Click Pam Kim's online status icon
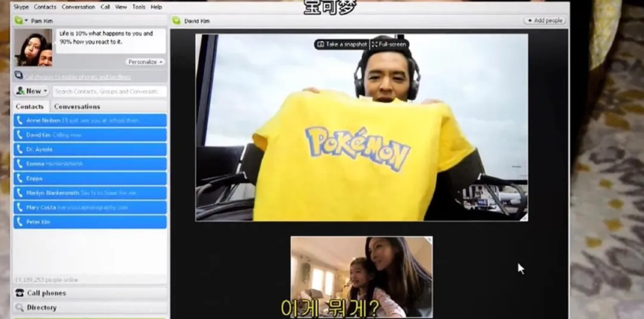The image size is (644, 319). pyautogui.click(x=18, y=20)
